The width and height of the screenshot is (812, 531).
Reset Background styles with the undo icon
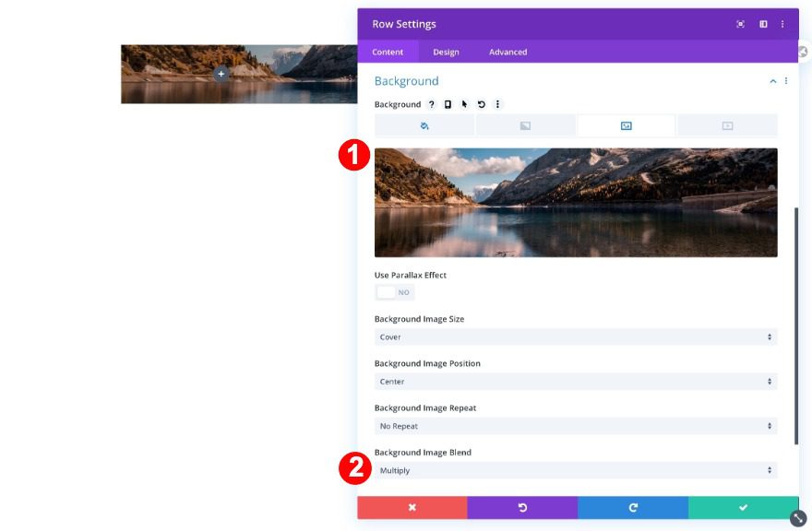click(480, 104)
